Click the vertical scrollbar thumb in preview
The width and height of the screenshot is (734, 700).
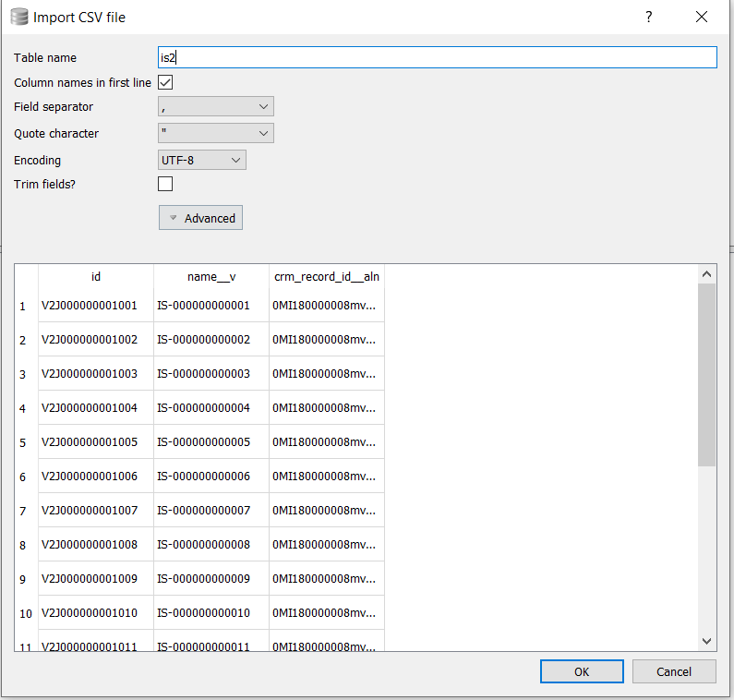point(706,374)
